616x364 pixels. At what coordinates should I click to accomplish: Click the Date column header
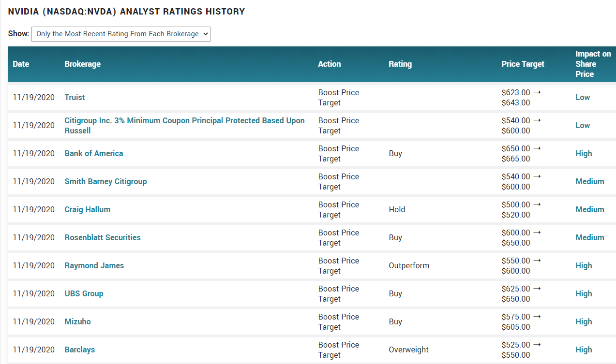click(21, 64)
